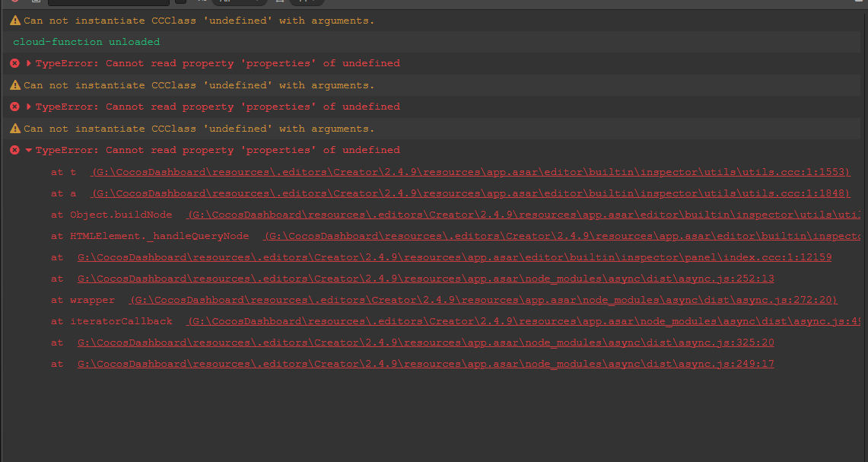The image size is (868, 462).
Task: Click the error icon on the middle TypeError entry
Action: (x=14, y=107)
